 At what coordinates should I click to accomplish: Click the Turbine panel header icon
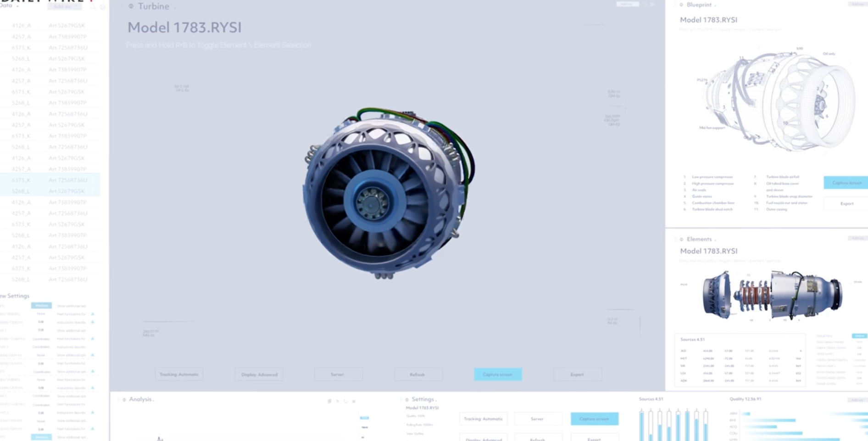click(131, 6)
